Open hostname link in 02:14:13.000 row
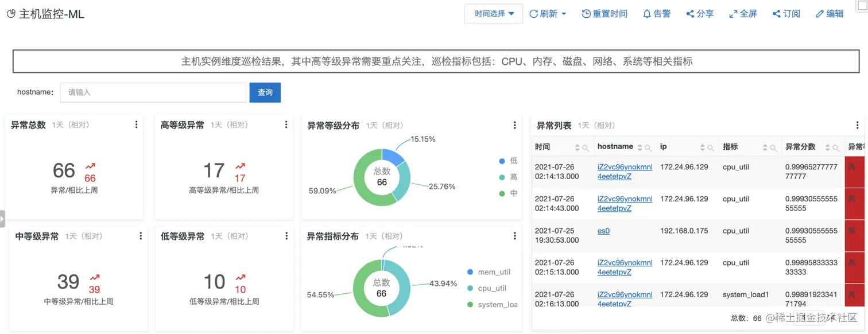868x334 pixels. 625,172
